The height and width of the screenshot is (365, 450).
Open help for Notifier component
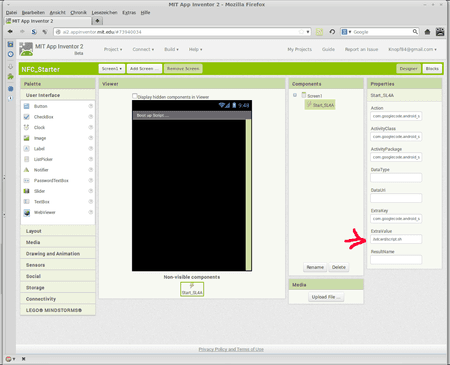click(90, 170)
